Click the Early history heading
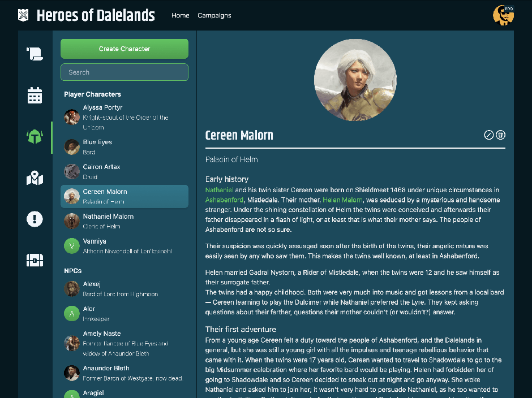This screenshot has height=398, width=532. (226, 179)
